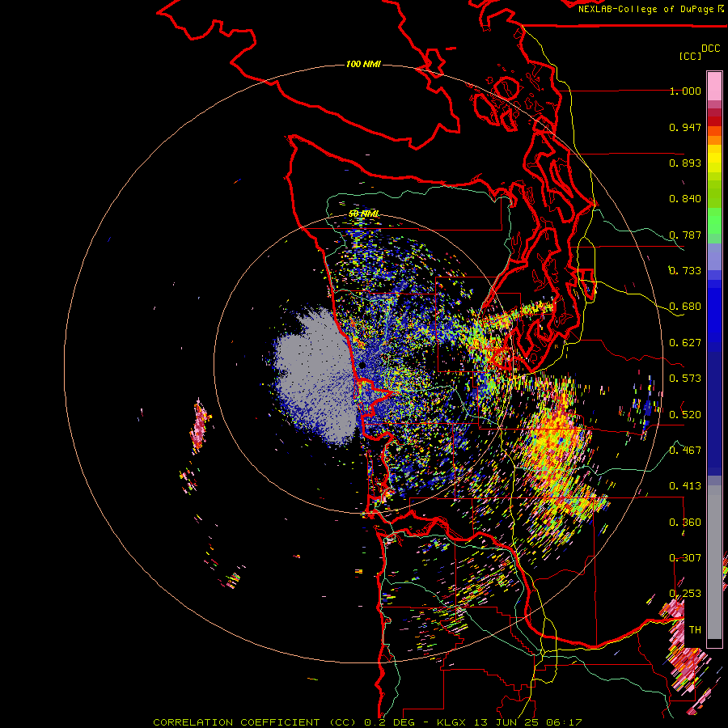Click the 0.2 DEG elevation text
This screenshot has height=728, width=728.
[x=389, y=722]
